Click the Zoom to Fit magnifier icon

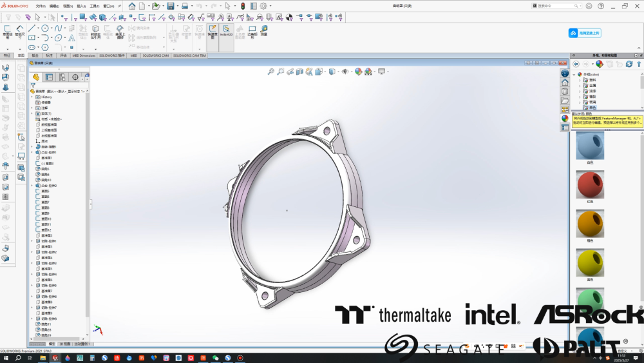point(271,72)
